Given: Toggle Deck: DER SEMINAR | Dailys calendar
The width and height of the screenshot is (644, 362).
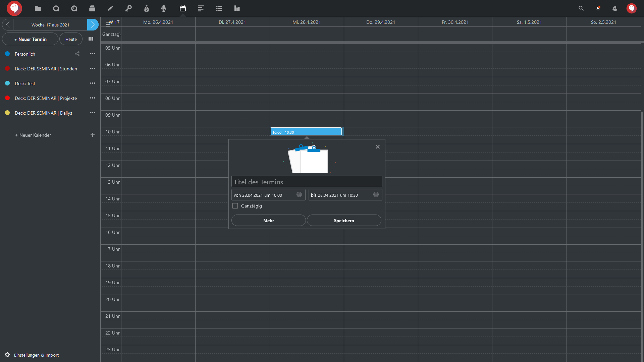Looking at the screenshot, I should pyautogui.click(x=7, y=113).
